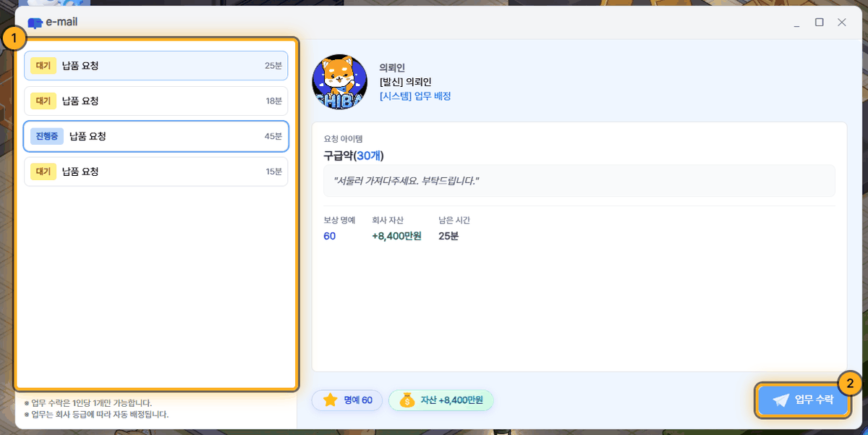The image size is (868, 435).
Task: Click the Shiba client avatar image
Action: [x=339, y=82]
